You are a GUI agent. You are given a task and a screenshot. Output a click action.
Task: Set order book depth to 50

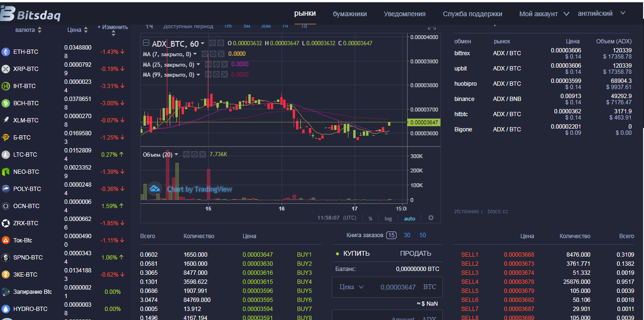(x=423, y=235)
